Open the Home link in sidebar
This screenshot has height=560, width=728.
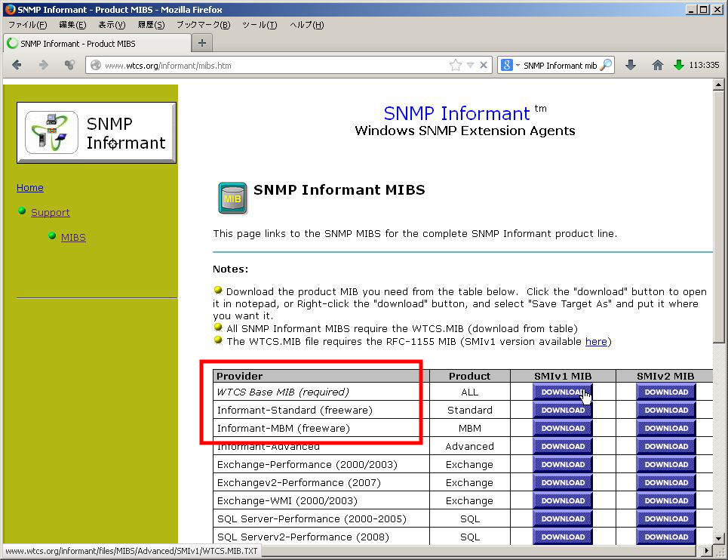click(30, 188)
